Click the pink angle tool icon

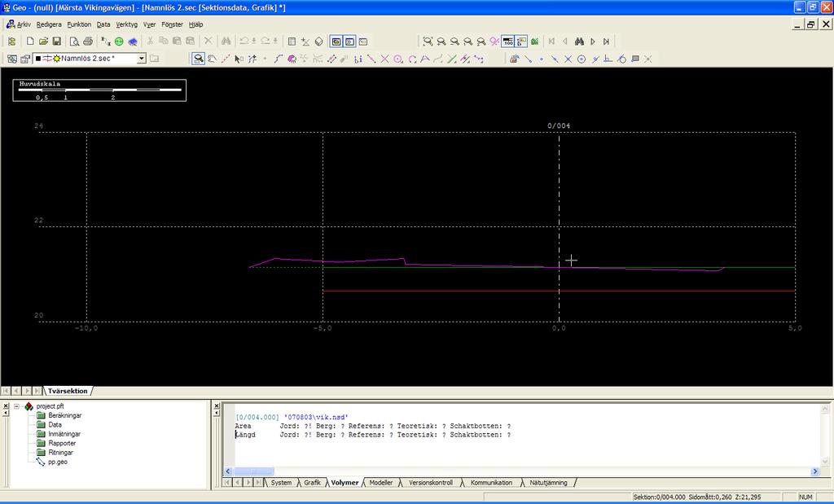coord(425,59)
